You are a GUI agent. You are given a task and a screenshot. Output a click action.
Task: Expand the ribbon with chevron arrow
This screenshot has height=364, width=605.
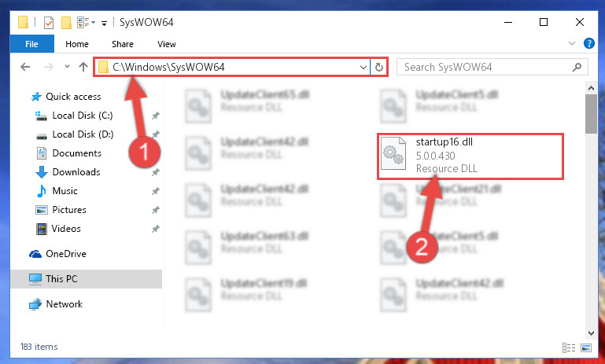[x=572, y=43]
